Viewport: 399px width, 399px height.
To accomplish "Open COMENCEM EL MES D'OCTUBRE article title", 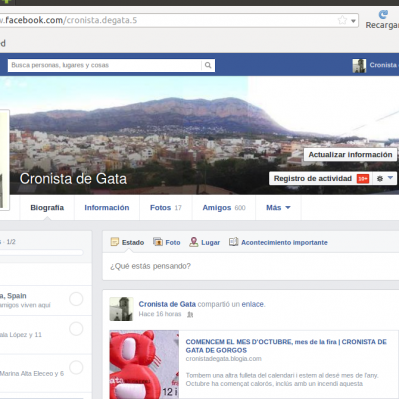I will [x=286, y=346].
